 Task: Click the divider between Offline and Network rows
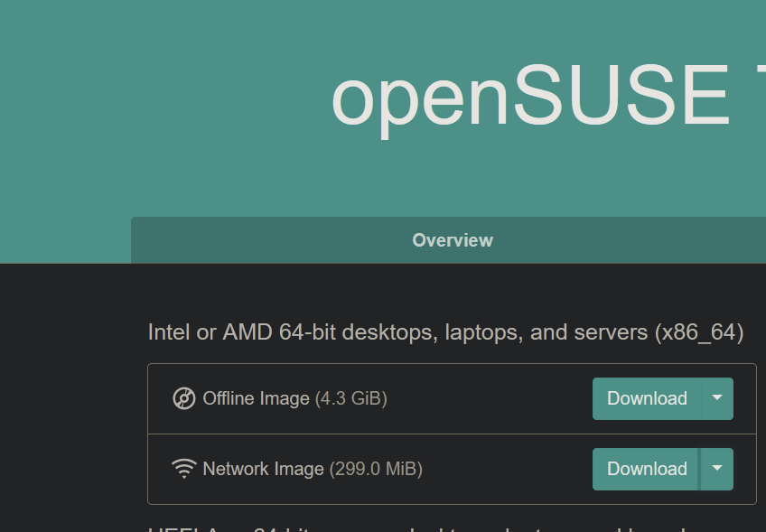452,434
